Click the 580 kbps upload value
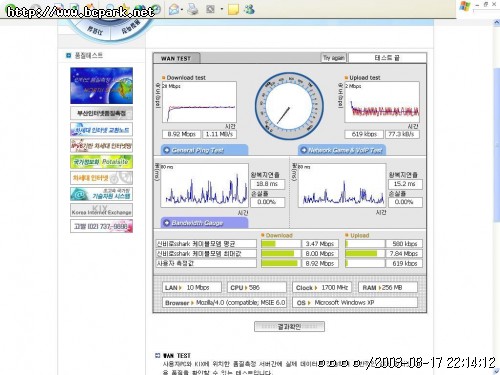The height and width of the screenshot is (375, 500). point(404,244)
